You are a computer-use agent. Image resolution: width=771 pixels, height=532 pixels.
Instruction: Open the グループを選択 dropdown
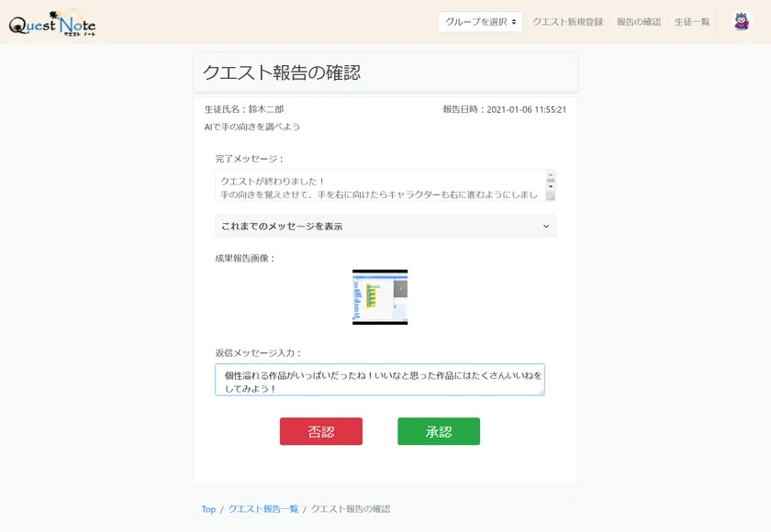pos(480,22)
